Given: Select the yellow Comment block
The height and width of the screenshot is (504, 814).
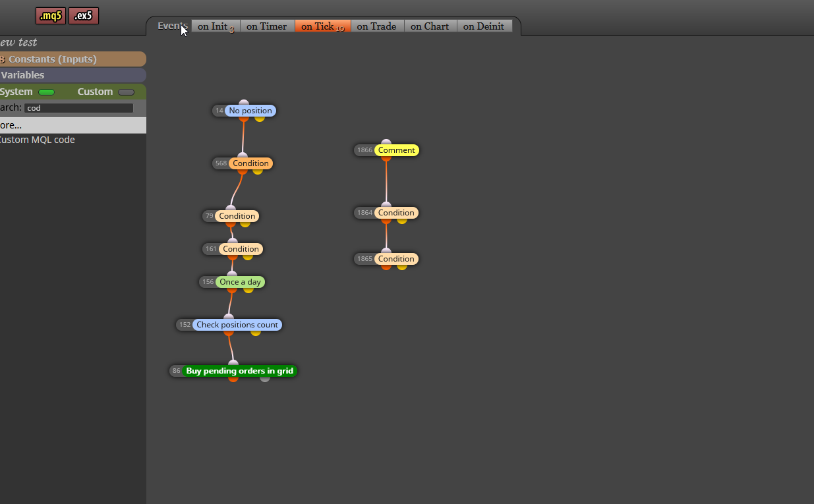Looking at the screenshot, I should click(396, 150).
